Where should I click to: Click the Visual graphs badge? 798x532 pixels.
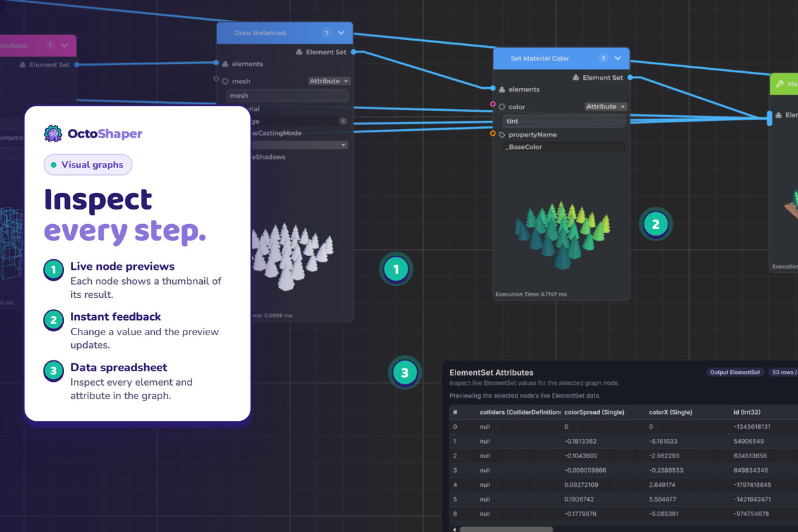(88, 165)
